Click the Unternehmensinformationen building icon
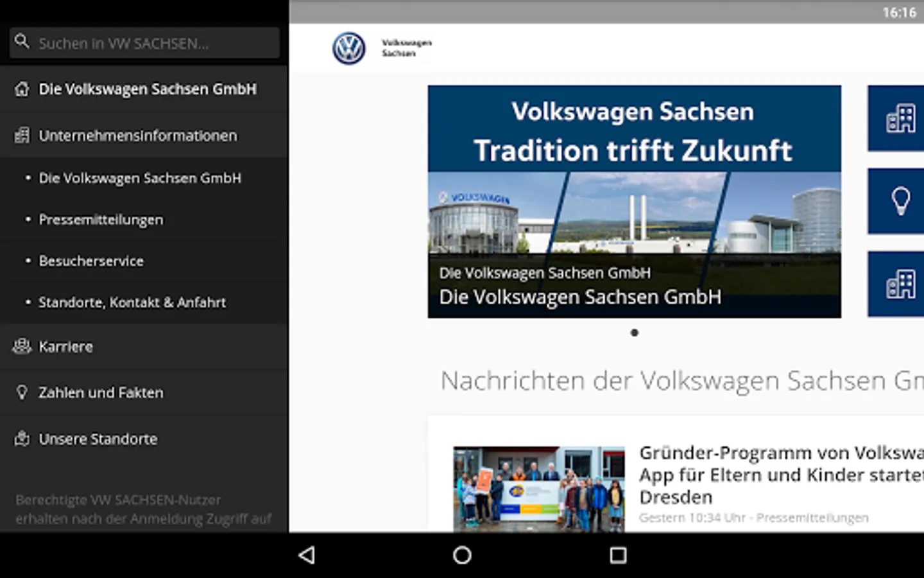Screen dimensions: 924x578 point(22,136)
